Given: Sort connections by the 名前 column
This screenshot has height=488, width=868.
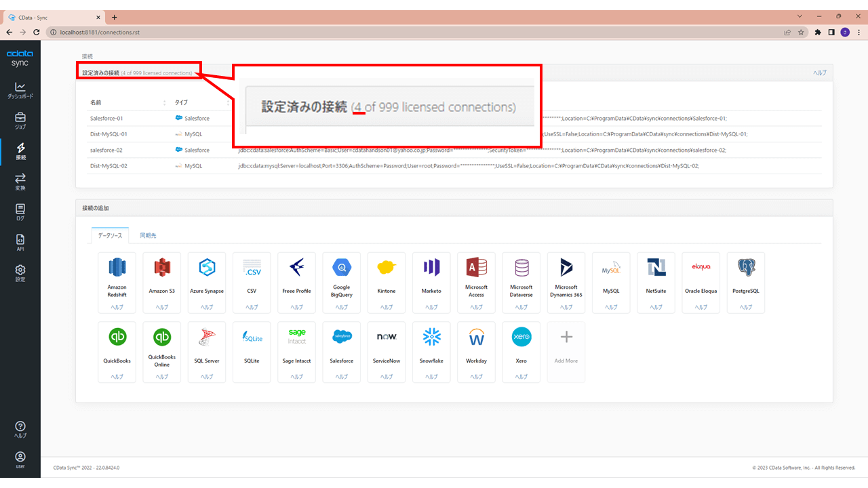Looking at the screenshot, I should point(127,102).
